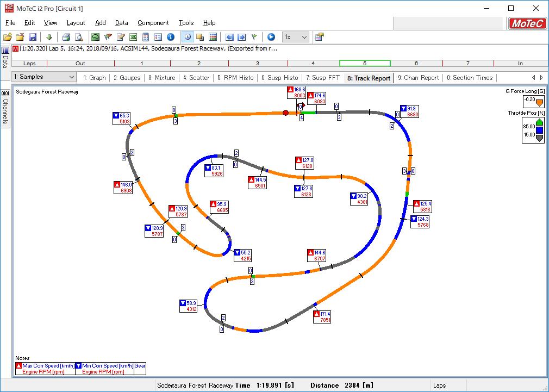The height and width of the screenshot is (392, 549).
Task: Open the Add menu
Action: pyautogui.click(x=100, y=23)
